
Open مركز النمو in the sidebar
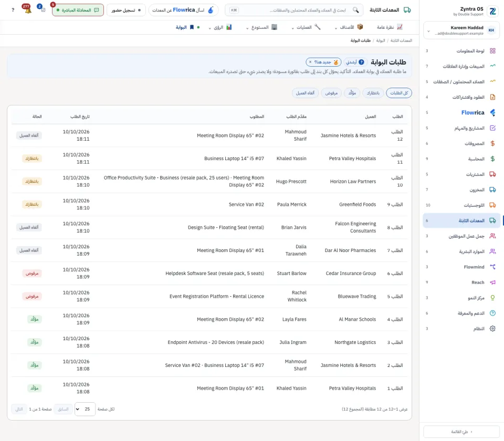461,298
